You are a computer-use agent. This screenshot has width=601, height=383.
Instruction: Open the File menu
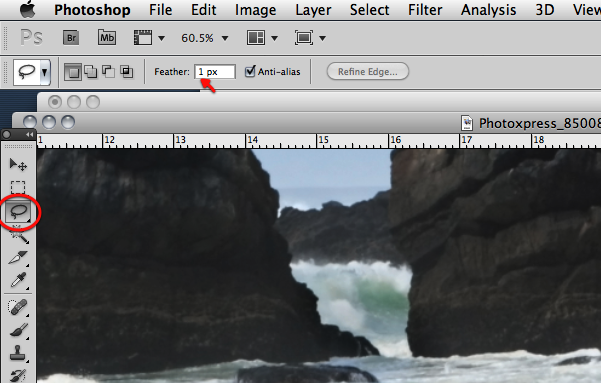(x=161, y=10)
